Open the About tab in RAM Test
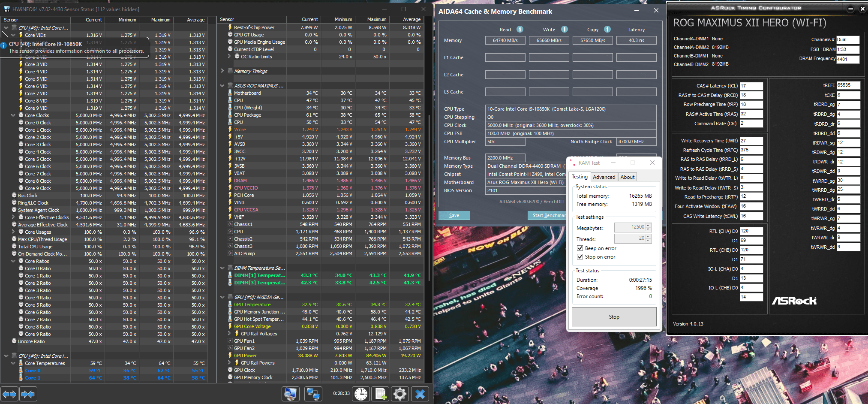Viewport: 868px width, 404px height. pos(628,177)
